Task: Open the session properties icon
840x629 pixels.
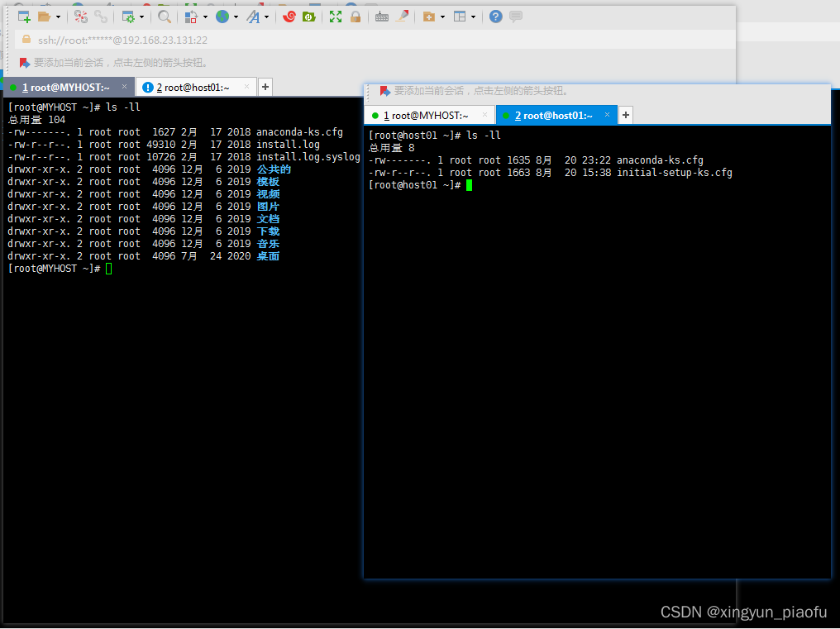Action: point(128,15)
